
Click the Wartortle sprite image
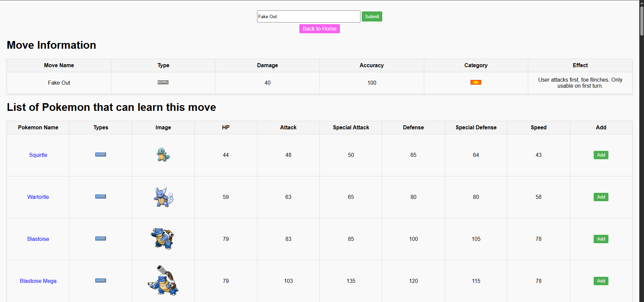click(163, 197)
